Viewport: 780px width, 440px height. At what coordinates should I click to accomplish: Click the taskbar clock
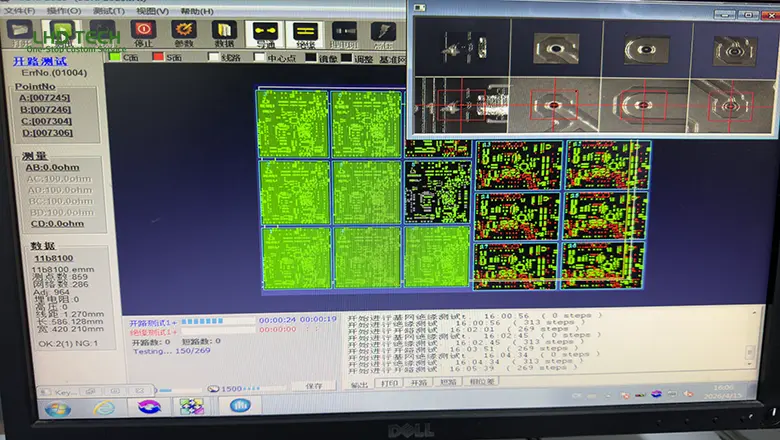[724, 392]
